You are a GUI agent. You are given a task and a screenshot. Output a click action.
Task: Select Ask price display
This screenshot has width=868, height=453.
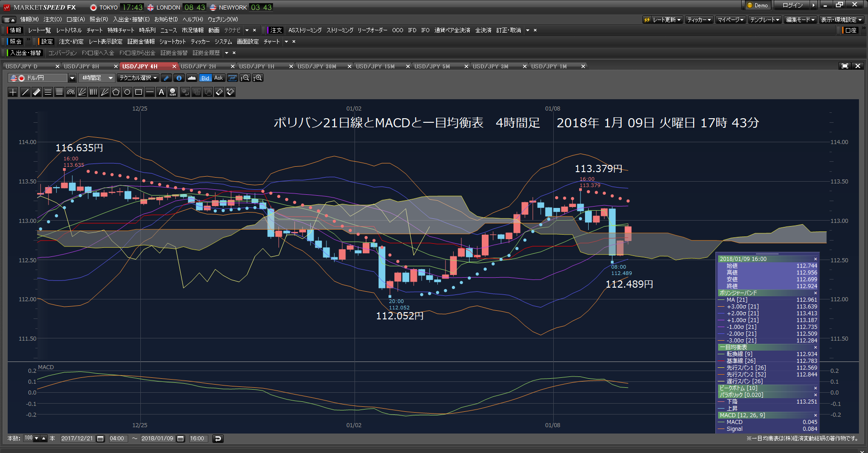tap(218, 78)
